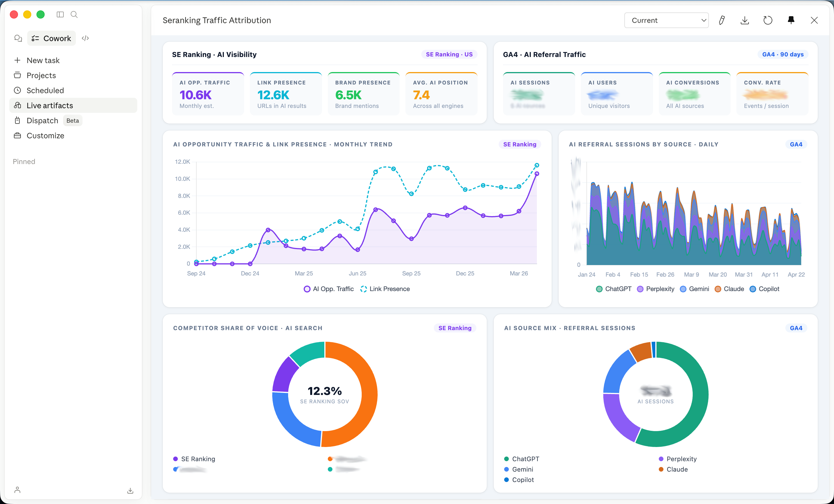This screenshot has height=504, width=834.
Task: Toggle the sidebar panel icon
Action: [x=60, y=14]
